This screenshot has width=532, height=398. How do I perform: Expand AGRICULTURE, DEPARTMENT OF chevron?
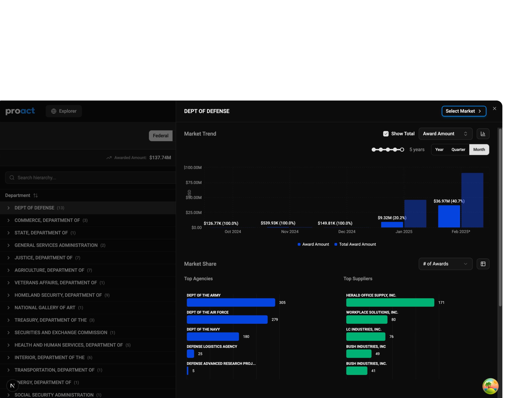pyautogui.click(x=8, y=270)
